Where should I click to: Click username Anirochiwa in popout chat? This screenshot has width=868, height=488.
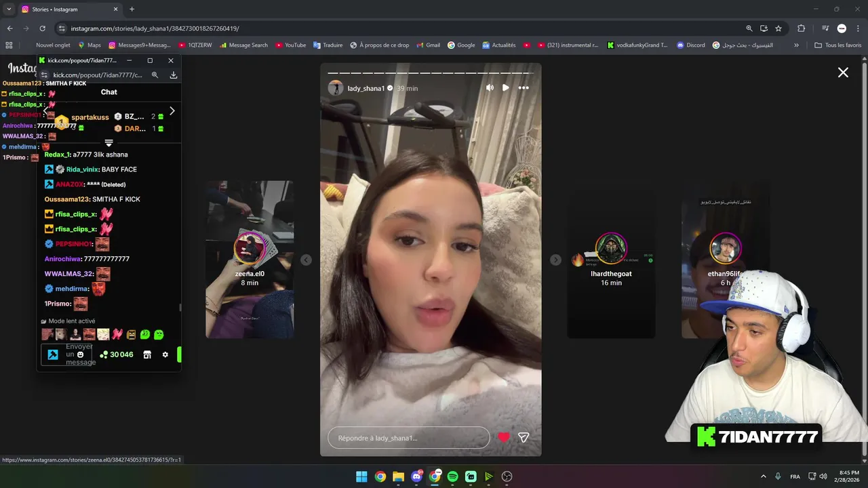coord(62,259)
